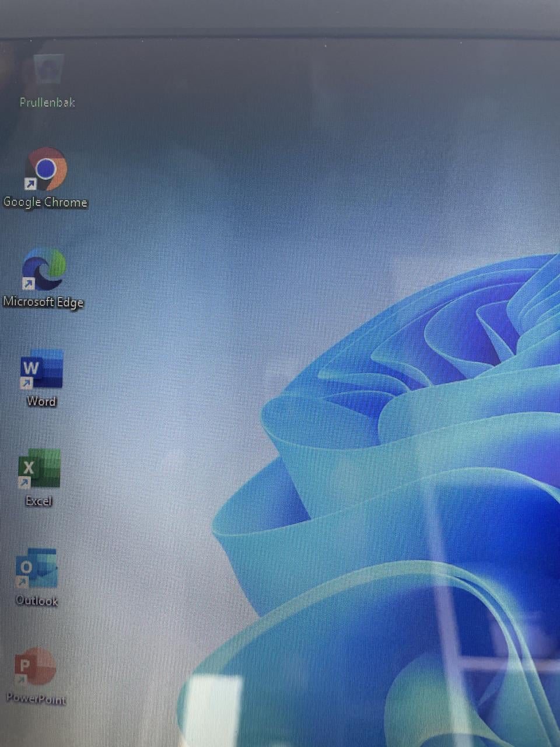The image size is (560, 747).
Task: Click the "Microsoft Edge" label text
Action: click(43, 302)
